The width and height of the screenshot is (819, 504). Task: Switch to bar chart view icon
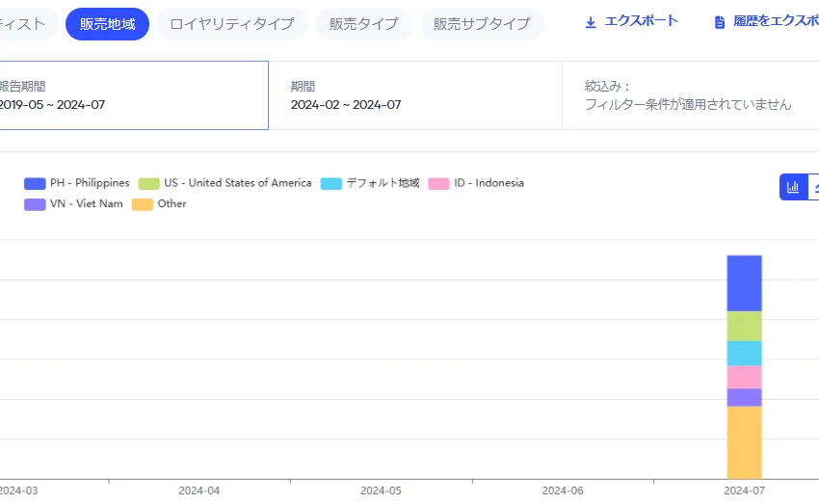point(793,187)
